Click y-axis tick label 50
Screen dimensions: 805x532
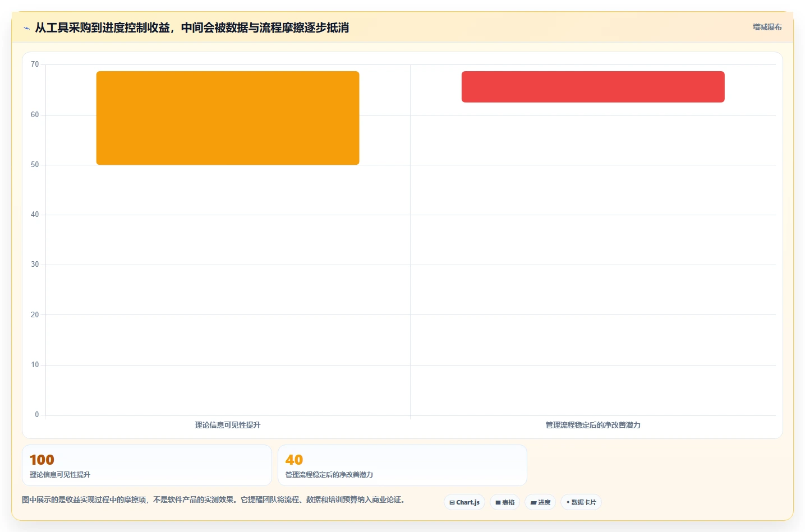pyautogui.click(x=35, y=165)
